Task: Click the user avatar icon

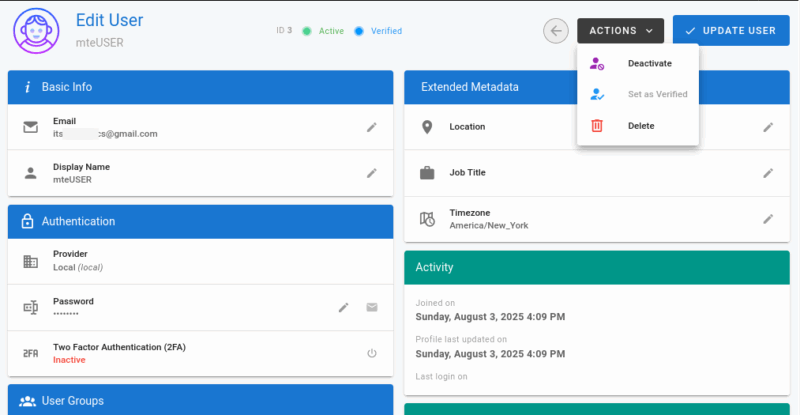Action: 36,31
